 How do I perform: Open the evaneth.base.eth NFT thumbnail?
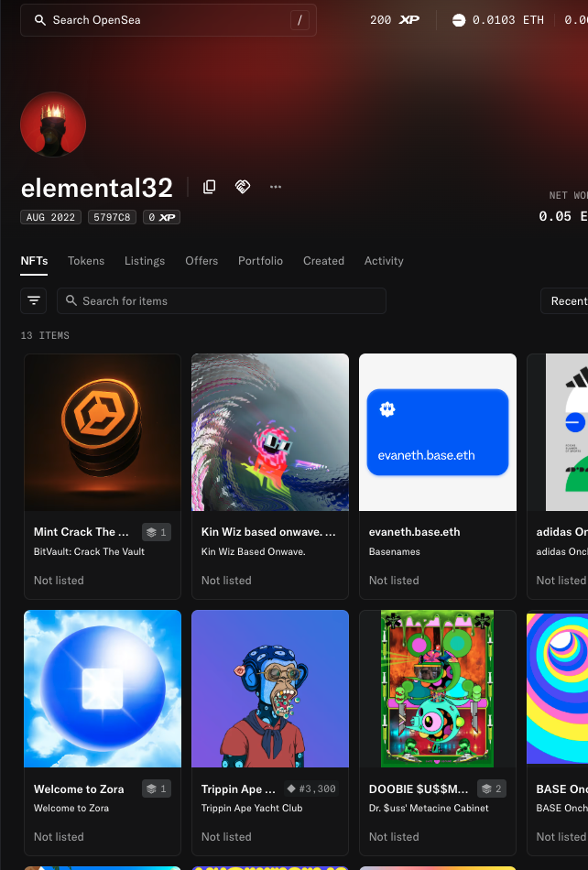click(437, 432)
